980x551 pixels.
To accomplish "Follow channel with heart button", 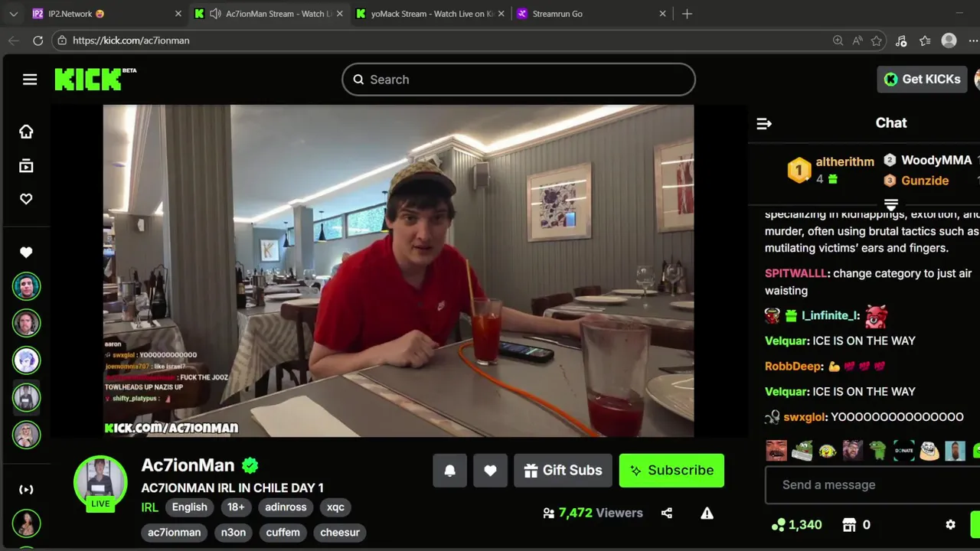I will [x=490, y=471].
